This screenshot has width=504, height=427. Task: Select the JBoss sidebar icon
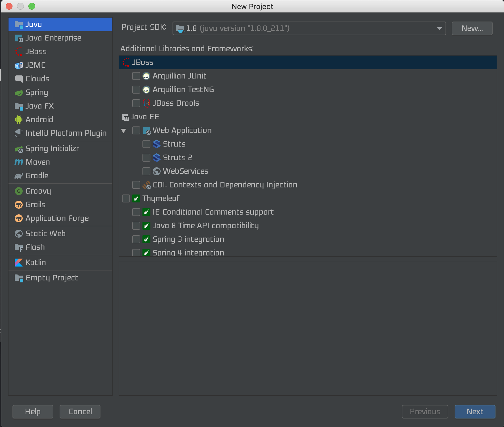tap(19, 52)
